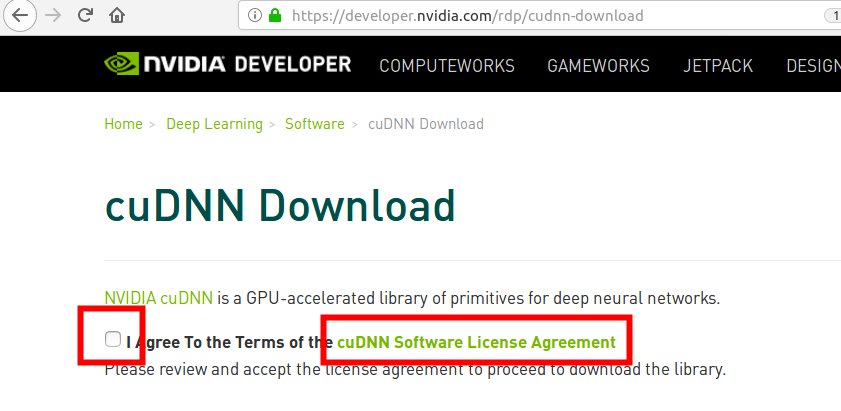Click the 'Please review and accept the license' text
Screen dimensions: 841x411
415,370
